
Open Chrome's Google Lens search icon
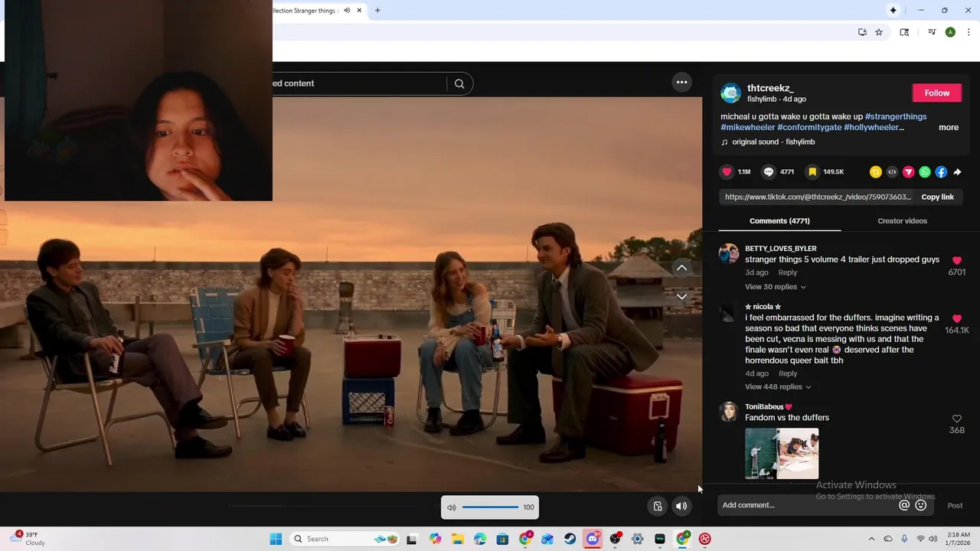[904, 32]
